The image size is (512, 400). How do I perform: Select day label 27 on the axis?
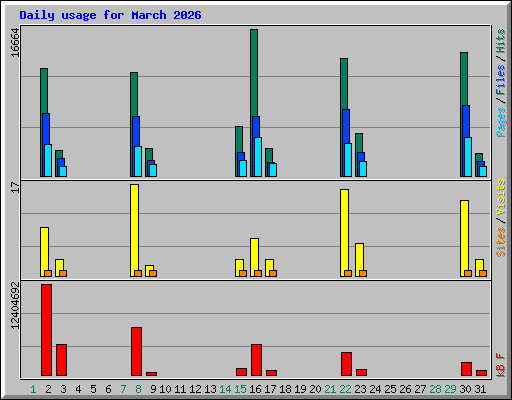click(420, 389)
